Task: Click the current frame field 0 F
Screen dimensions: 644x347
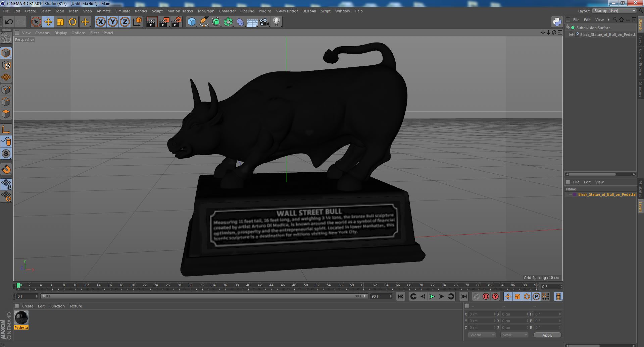Action: pyautogui.click(x=27, y=296)
